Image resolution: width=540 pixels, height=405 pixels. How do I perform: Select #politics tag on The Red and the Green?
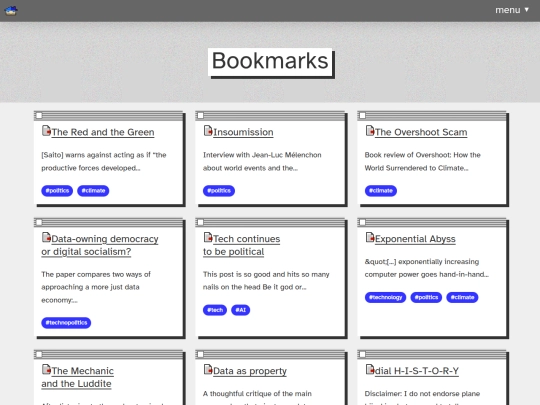tap(57, 191)
